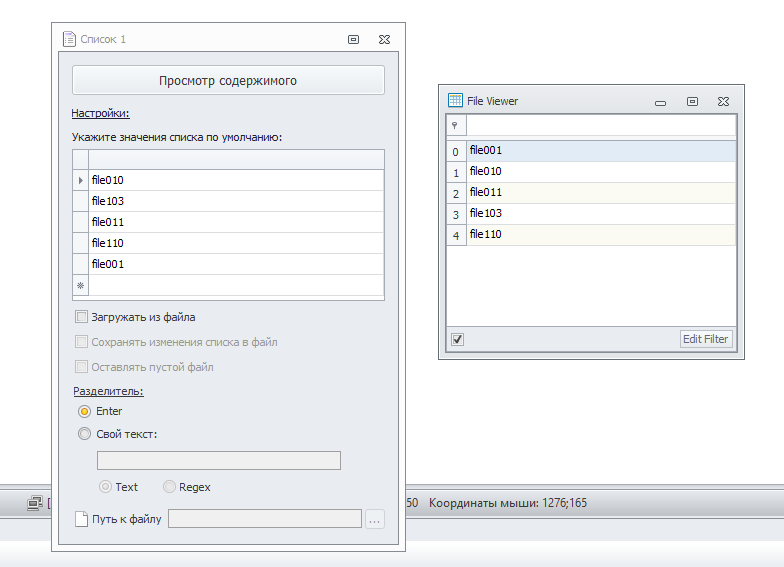Click the new row asterisk in the list grid

pyautogui.click(x=81, y=285)
